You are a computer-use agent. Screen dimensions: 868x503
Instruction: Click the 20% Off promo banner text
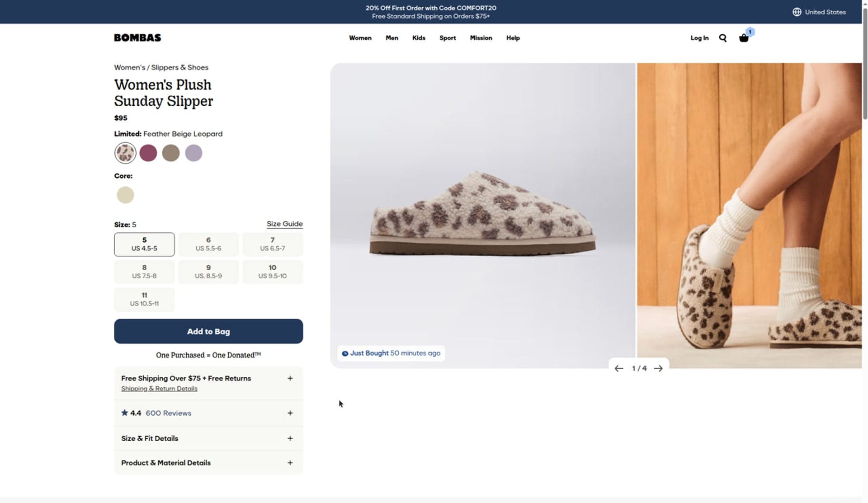[x=431, y=8]
